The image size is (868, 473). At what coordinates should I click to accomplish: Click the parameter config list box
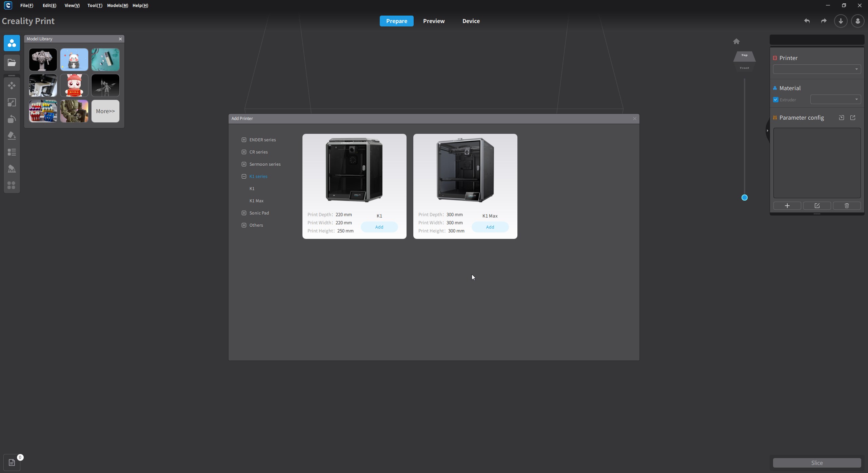pyautogui.click(x=817, y=163)
